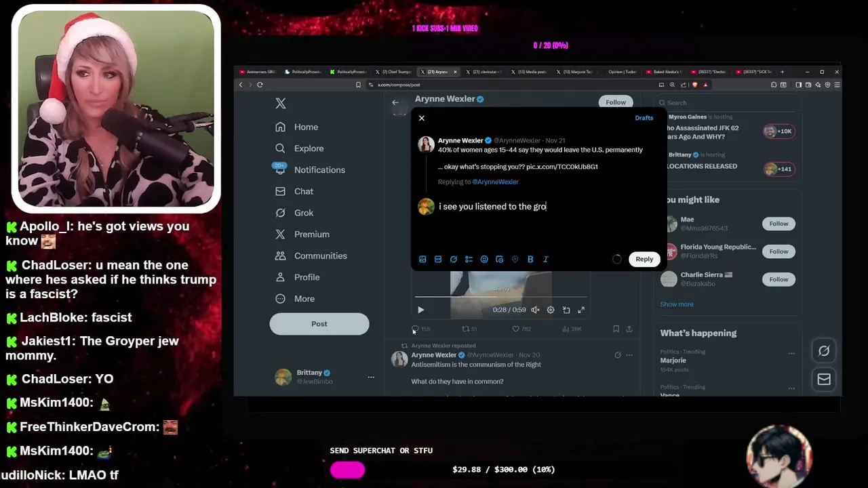Screen dimensions: 868x488
Task: Click the Reply button to post
Action: tap(644, 259)
